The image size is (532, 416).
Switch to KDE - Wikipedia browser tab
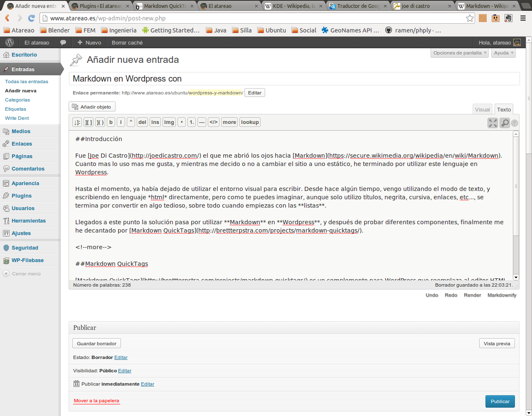293,6
